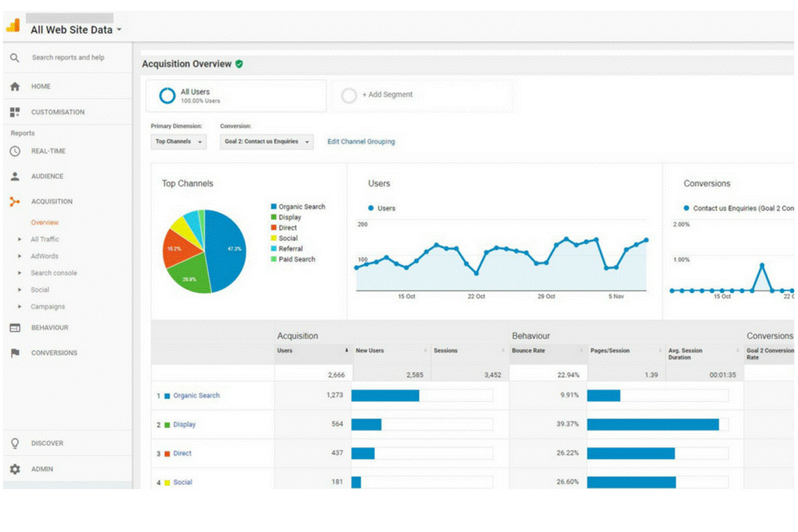Open Audience reports via person icon
The width and height of the screenshot is (798, 532).
pos(15,176)
